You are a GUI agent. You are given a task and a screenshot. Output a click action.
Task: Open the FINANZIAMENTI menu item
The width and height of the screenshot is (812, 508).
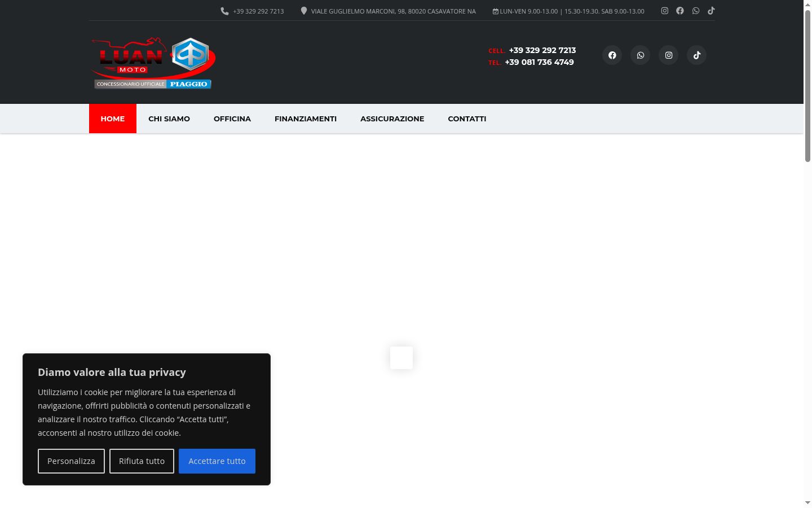pyautogui.click(x=306, y=119)
